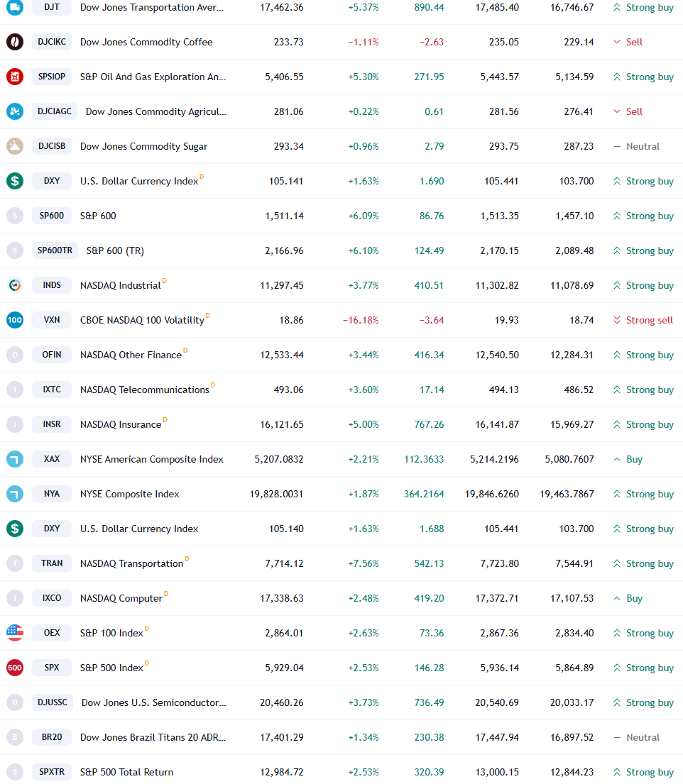Click the SPX red 500 icon

click(15, 668)
